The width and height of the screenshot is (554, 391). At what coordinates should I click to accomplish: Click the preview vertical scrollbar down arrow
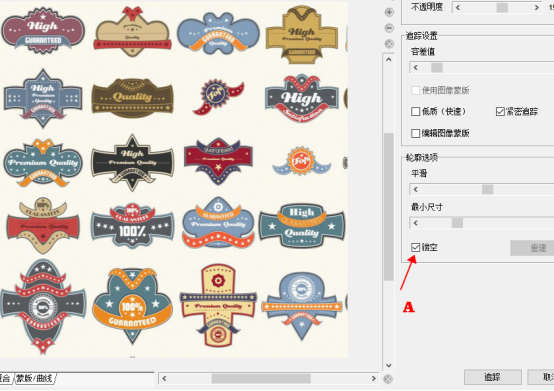[x=389, y=365]
